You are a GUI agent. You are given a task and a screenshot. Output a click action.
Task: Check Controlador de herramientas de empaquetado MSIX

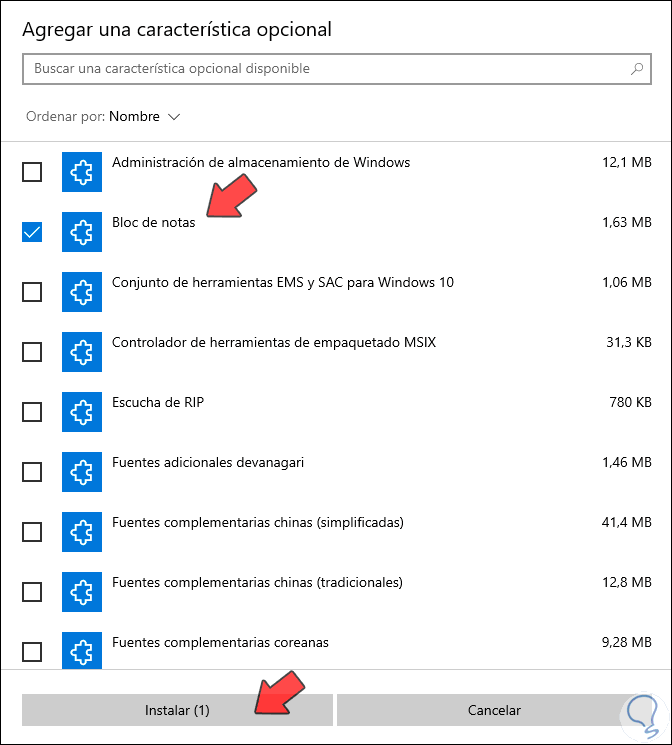click(32, 352)
